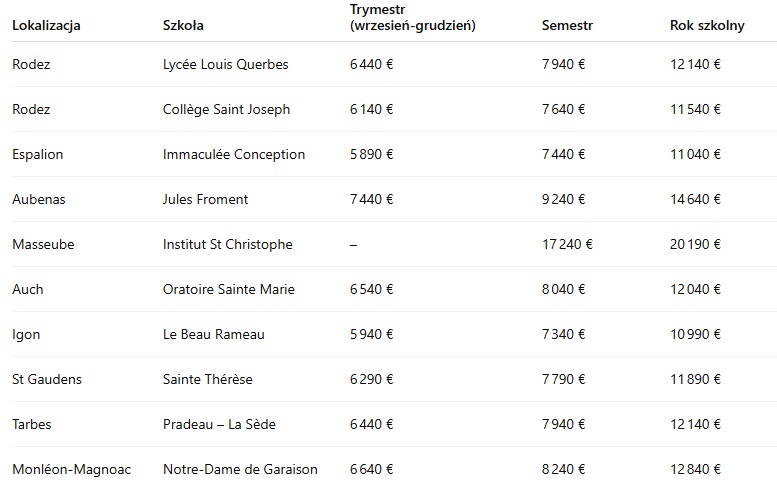Select the Sainte Thérèse school cell

coord(208,380)
